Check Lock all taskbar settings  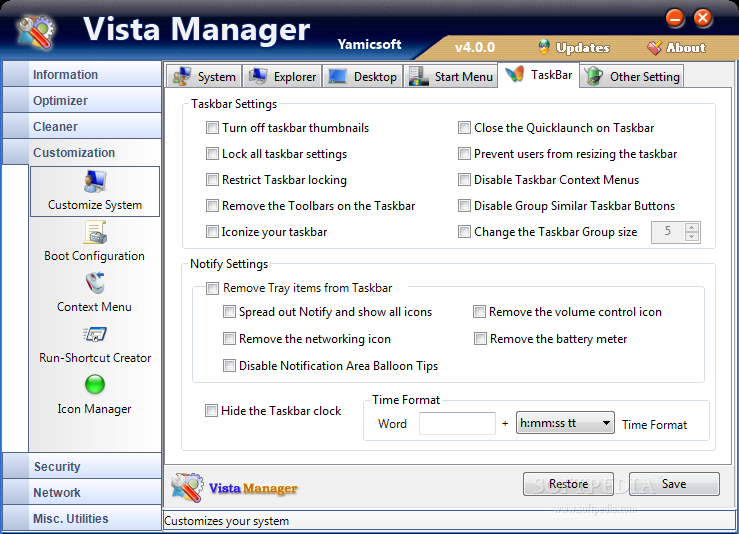click(x=213, y=154)
